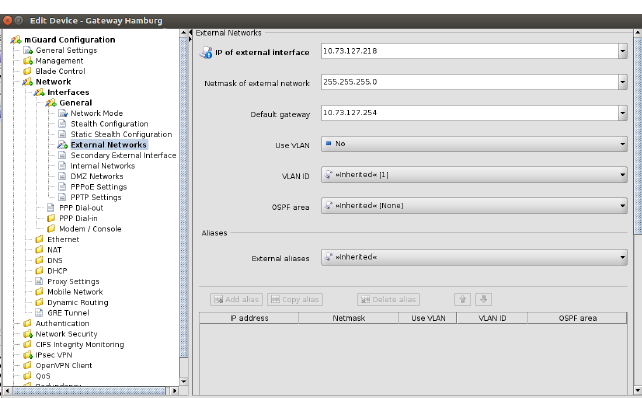This screenshot has height=398, width=642.
Task: Click the PPP Dial-in folder icon
Action: pos(51,218)
